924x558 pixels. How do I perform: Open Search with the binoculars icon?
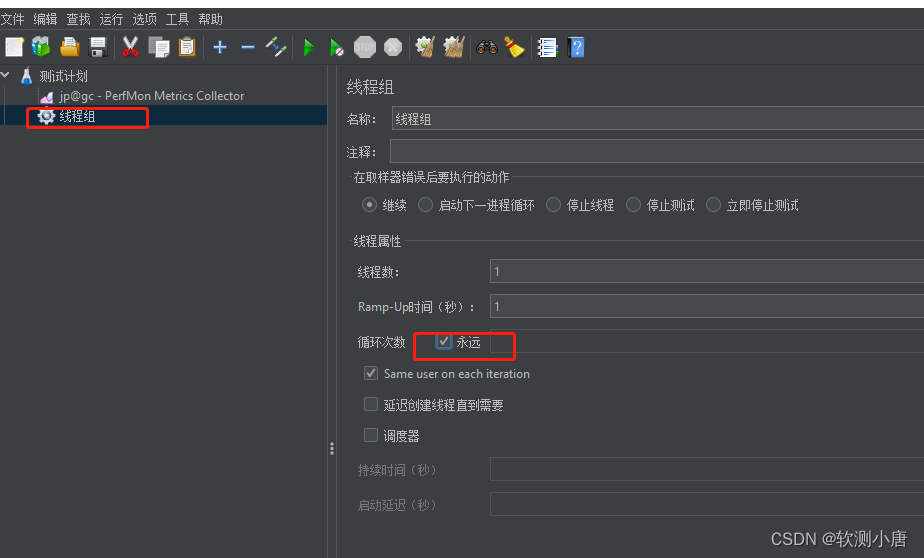pyautogui.click(x=487, y=47)
